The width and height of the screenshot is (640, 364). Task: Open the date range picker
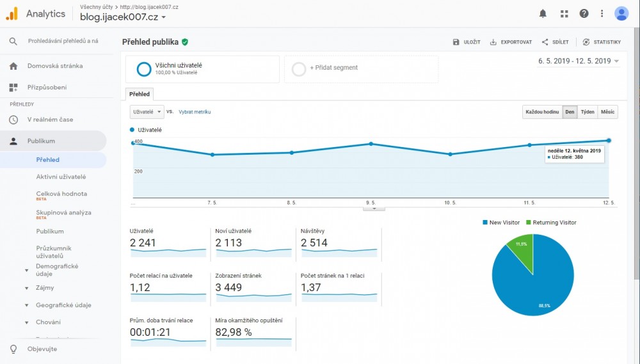(579, 61)
